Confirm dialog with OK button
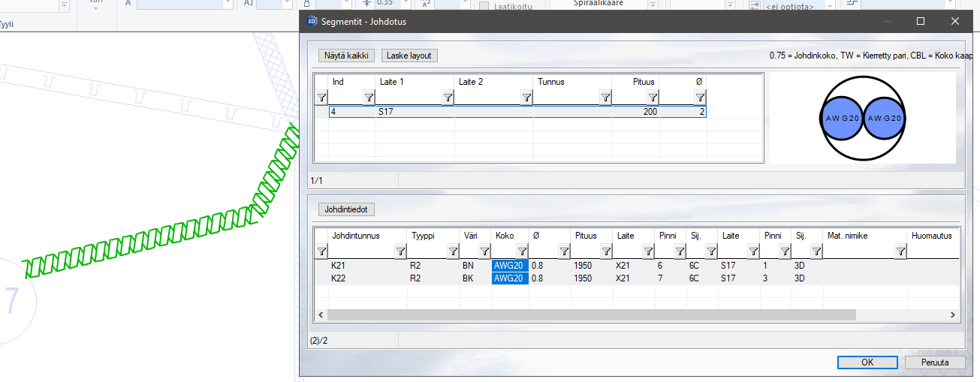 coord(867,362)
